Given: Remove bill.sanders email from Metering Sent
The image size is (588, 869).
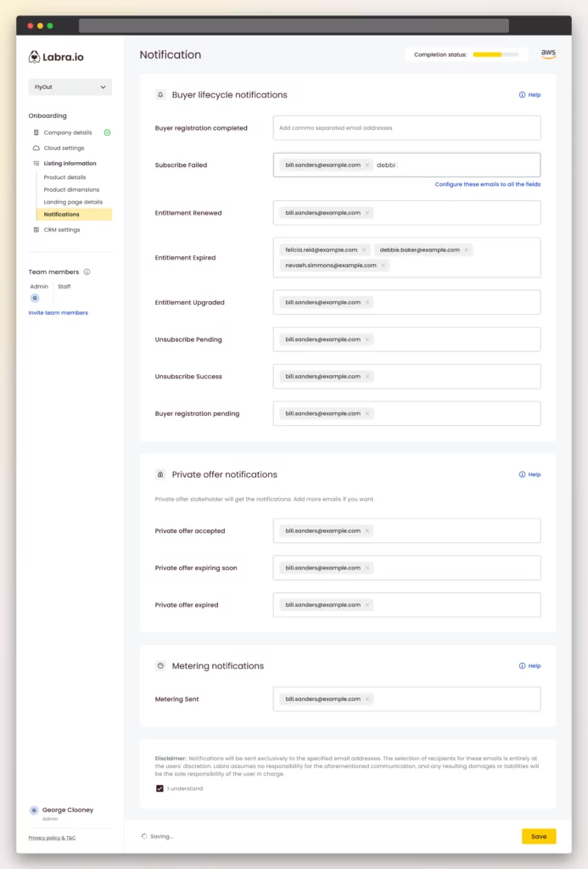Looking at the screenshot, I should click(367, 699).
